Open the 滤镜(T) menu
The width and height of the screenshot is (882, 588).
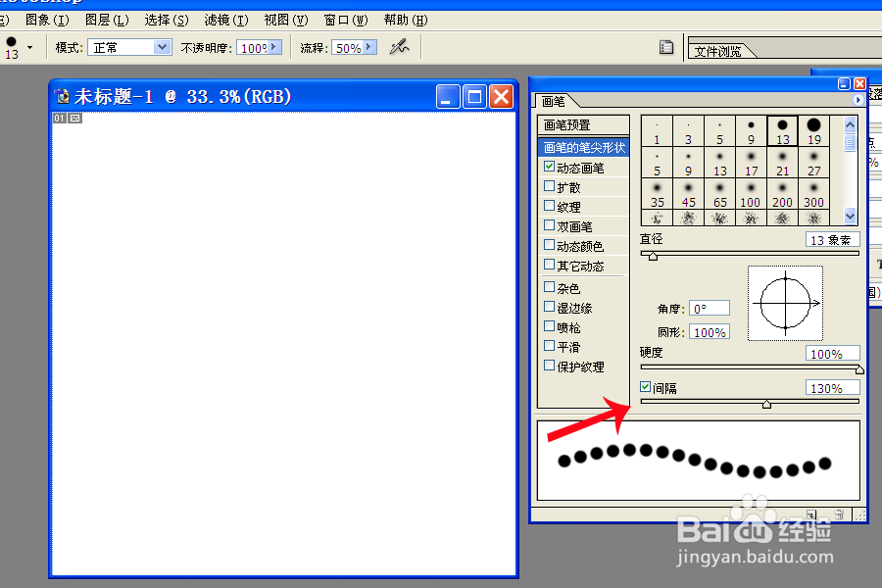(x=226, y=21)
